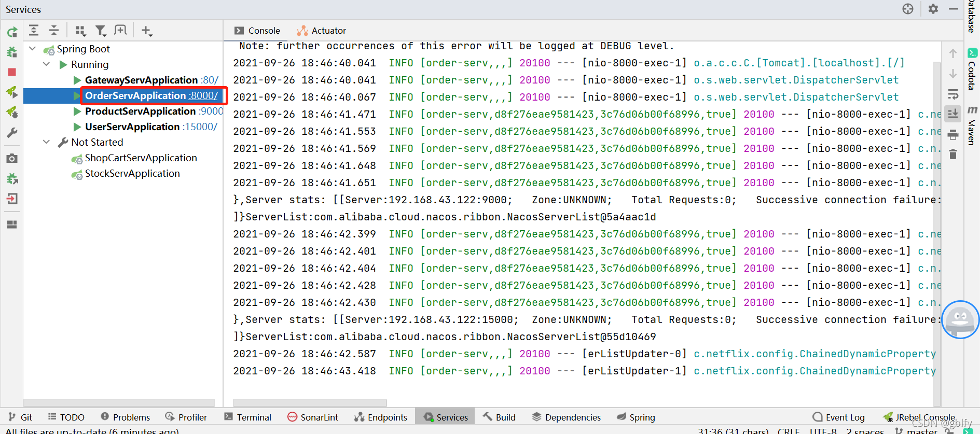Screen dimensions: 980x434
Task: Jump to previous stack trace with up arrow
Action: click(953, 53)
